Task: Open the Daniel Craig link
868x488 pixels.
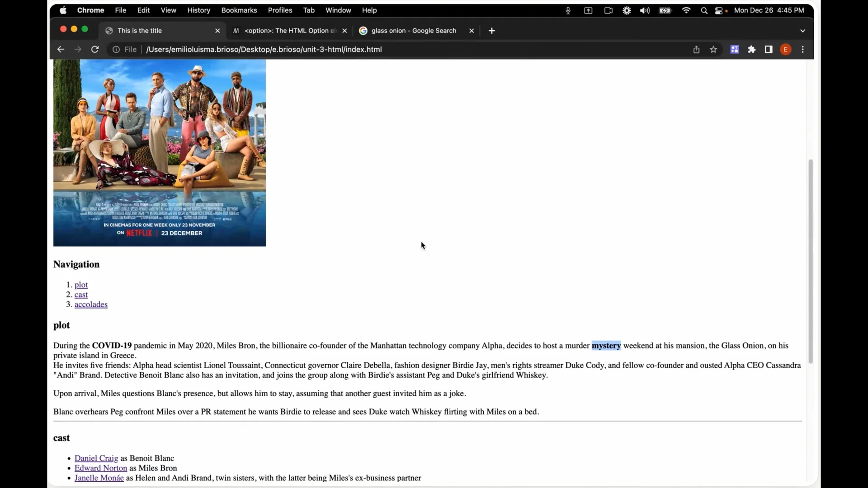Action: tap(96, 458)
